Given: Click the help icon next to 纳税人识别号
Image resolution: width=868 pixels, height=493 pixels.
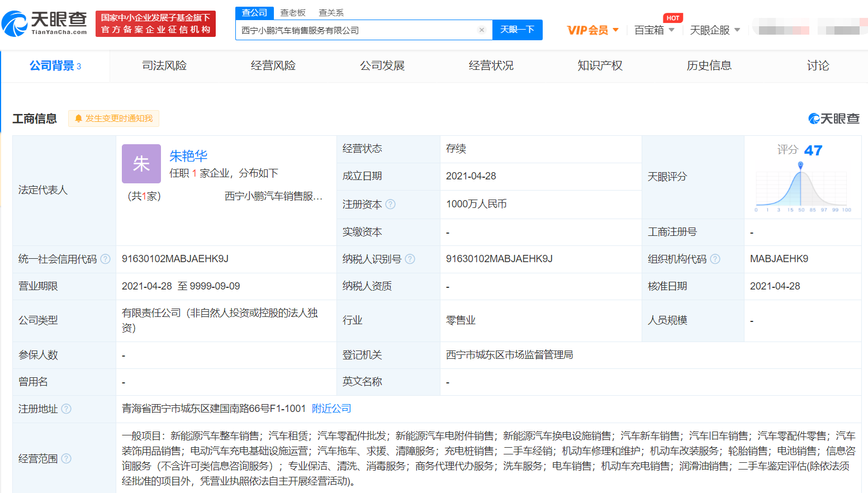Looking at the screenshot, I should tap(410, 259).
